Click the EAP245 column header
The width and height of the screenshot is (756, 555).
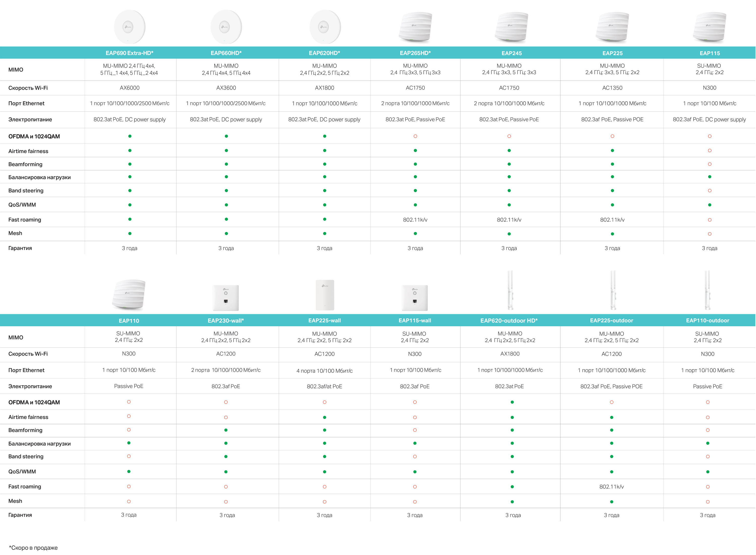point(511,53)
